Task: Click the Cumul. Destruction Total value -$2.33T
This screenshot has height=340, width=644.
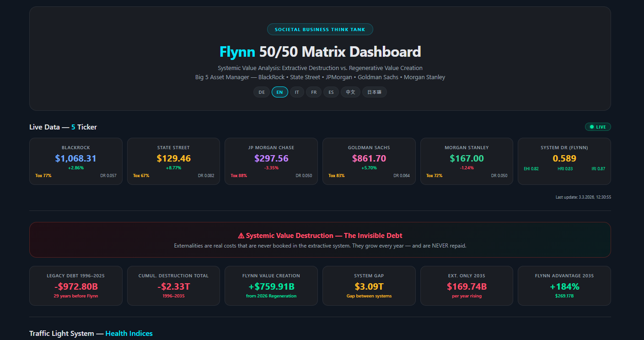Action: (174, 287)
